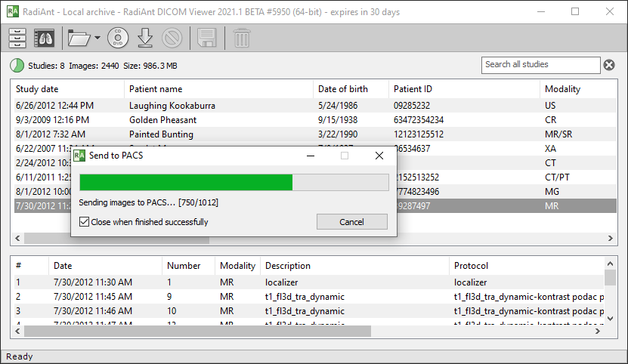Cancel sending images to PACS
Screen dimensions: 628x364
click(351, 222)
